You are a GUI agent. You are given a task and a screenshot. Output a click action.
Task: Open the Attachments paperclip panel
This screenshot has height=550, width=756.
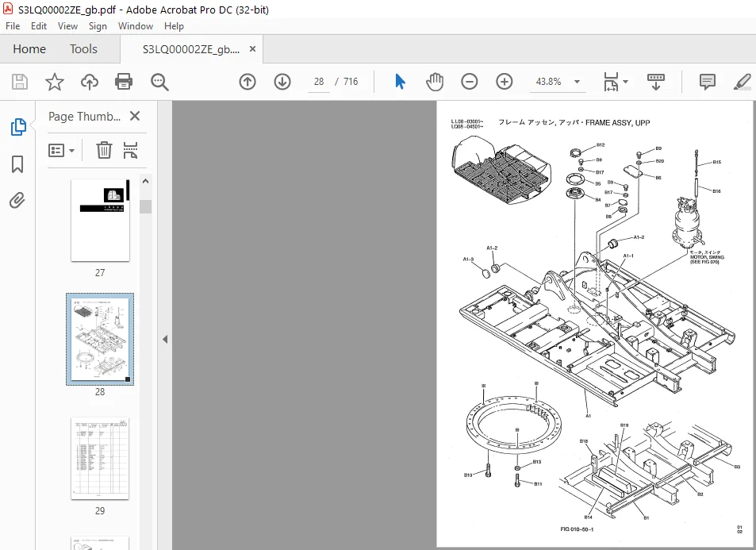coord(17,200)
